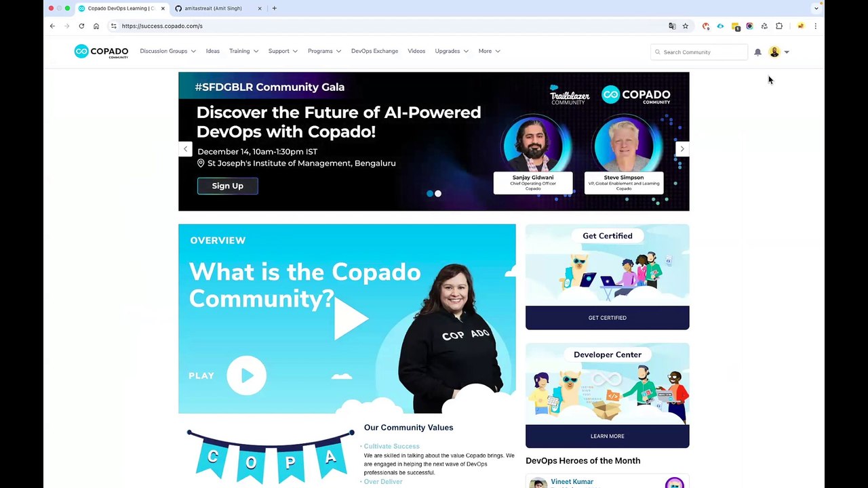Open the Extensions puzzle-piece menu
868x488 pixels.
click(779, 26)
